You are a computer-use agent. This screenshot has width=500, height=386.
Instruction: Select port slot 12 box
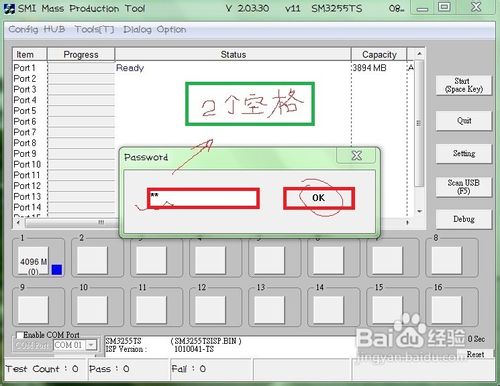210,310
